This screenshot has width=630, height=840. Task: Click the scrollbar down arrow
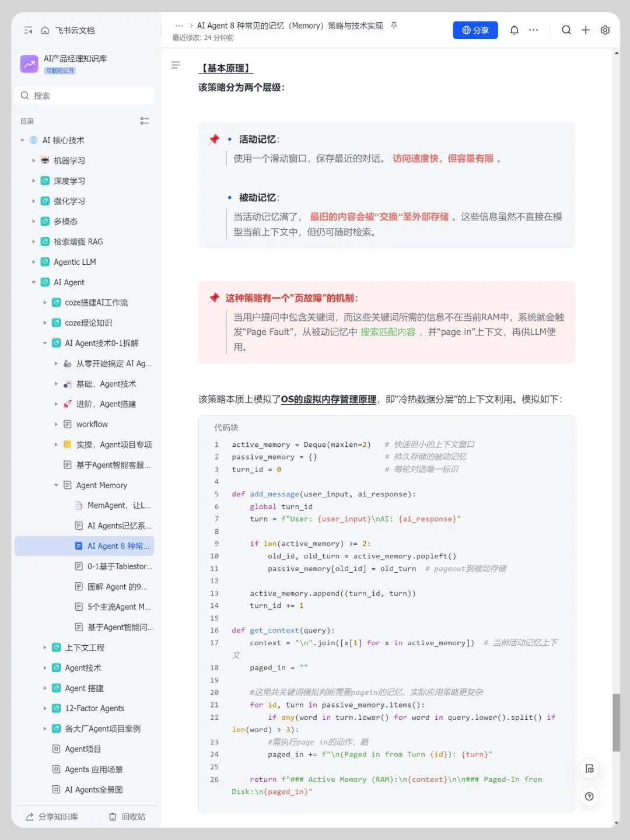coord(617,824)
